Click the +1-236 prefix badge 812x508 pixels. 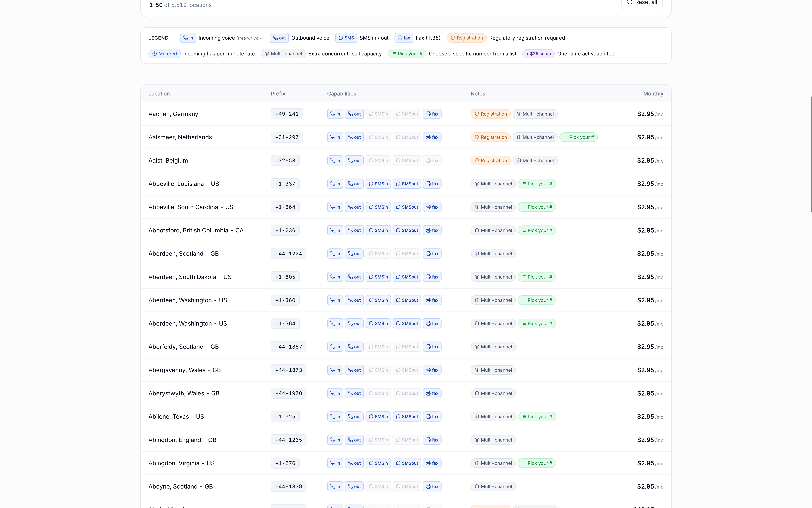pyautogui.click(x=285, y=230)
